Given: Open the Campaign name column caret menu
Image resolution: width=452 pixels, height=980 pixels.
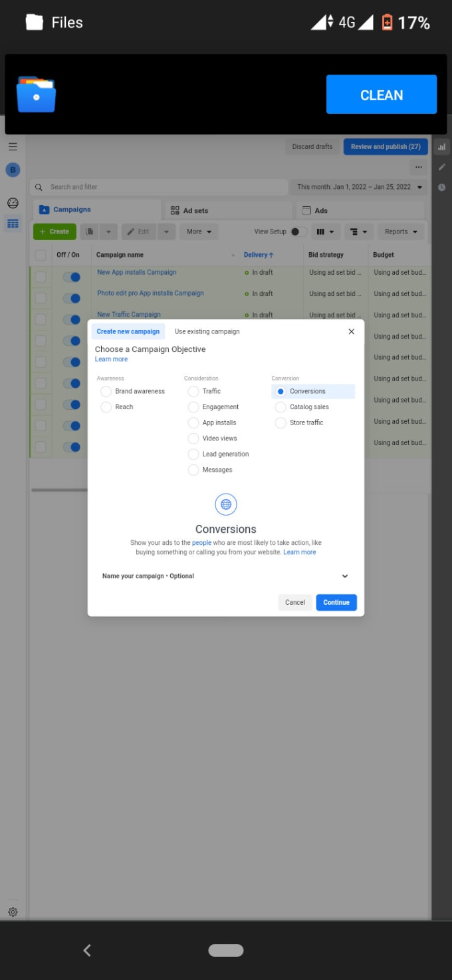Looking at the screenshot, I should (233, 255).
